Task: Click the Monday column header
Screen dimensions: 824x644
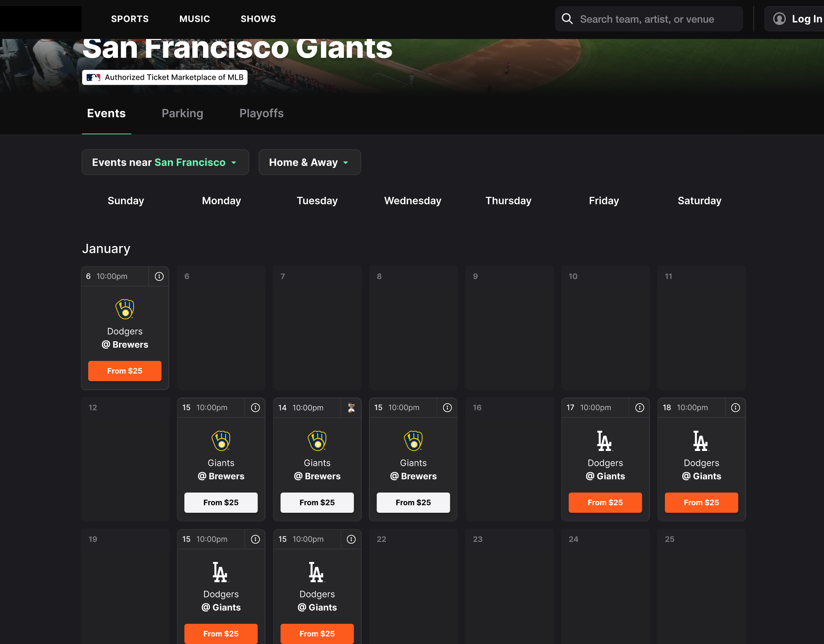Action: tap(221, 201)
